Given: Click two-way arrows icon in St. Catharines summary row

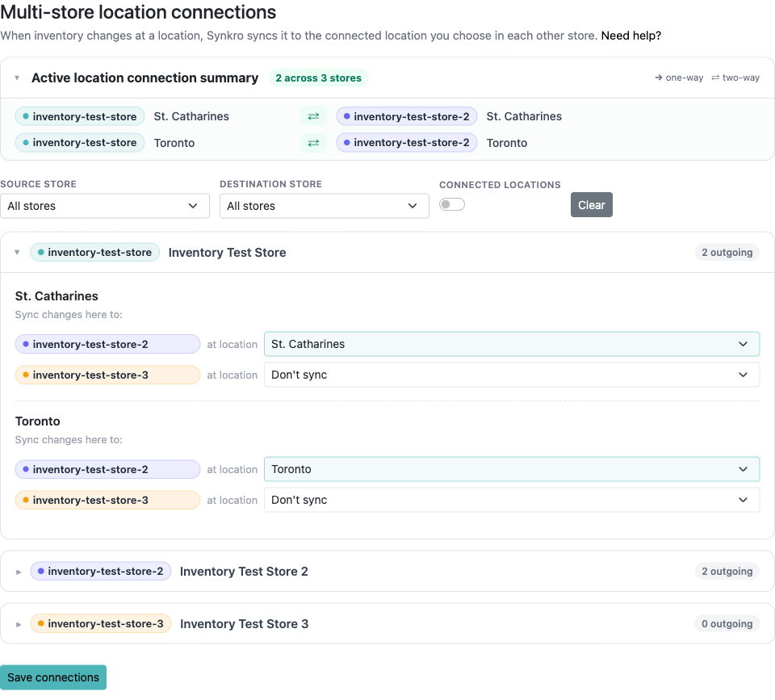Looking at the screenshot, I should [x=313, y=116].
